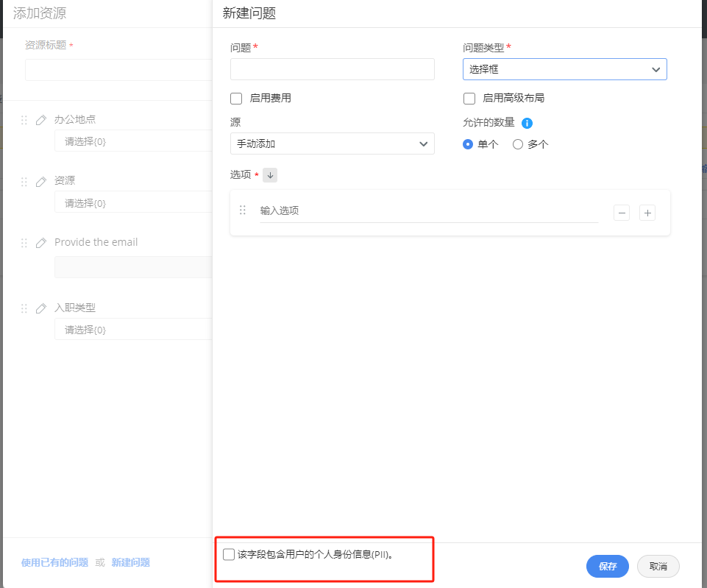Viewport: 707px width, 588px height.
Task: Click pencil icon next to Provide the email
Action: [x=41, y=243]
